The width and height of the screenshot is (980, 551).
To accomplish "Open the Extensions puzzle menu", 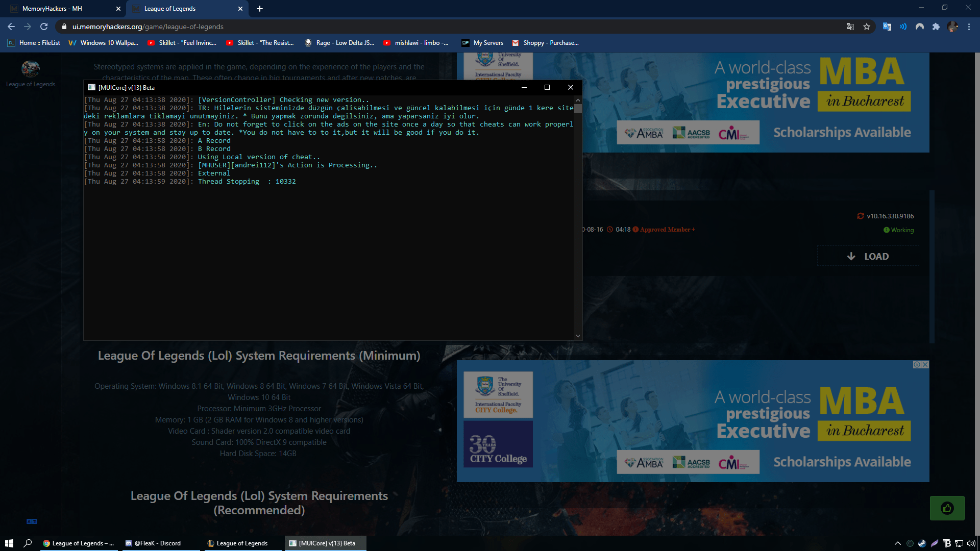I will 936,27.
